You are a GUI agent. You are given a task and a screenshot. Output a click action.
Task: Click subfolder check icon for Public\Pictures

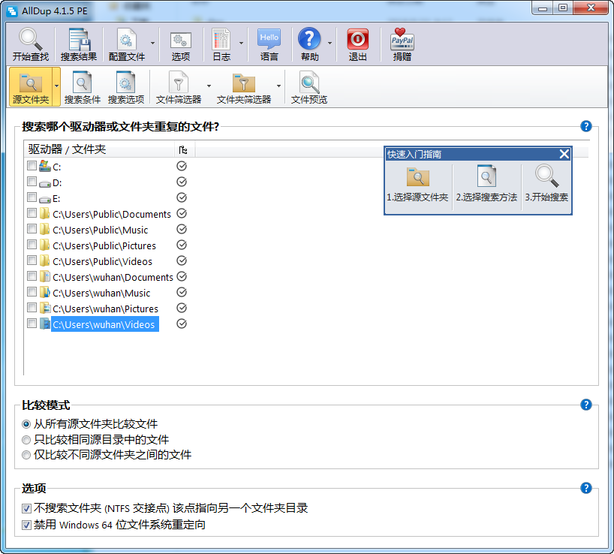[x=181, y=245]
